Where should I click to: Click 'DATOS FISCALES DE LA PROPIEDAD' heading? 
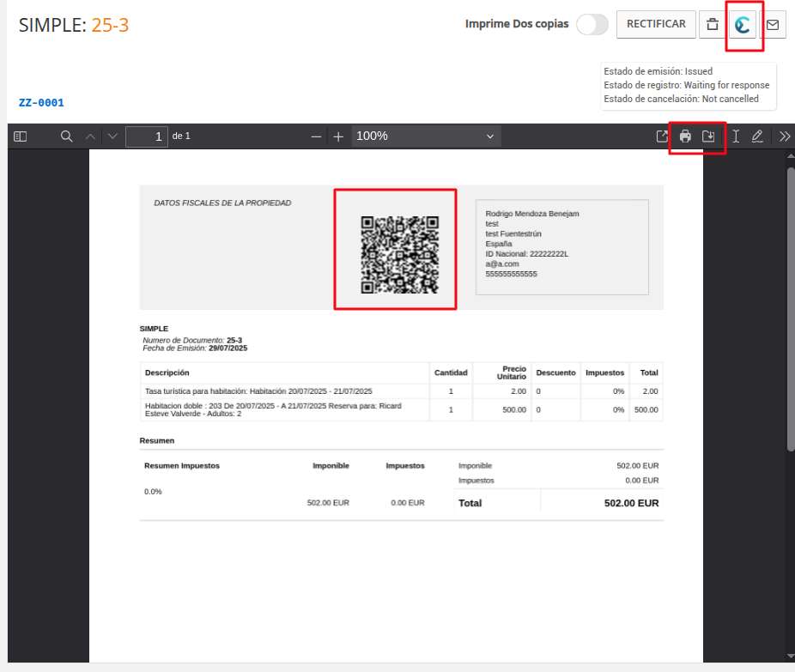[x=222, y=203]
